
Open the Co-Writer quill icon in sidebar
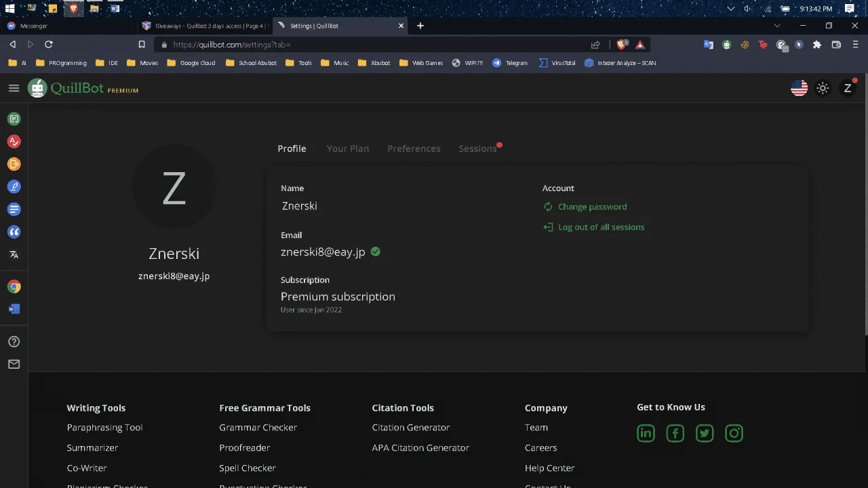(14, 186)
